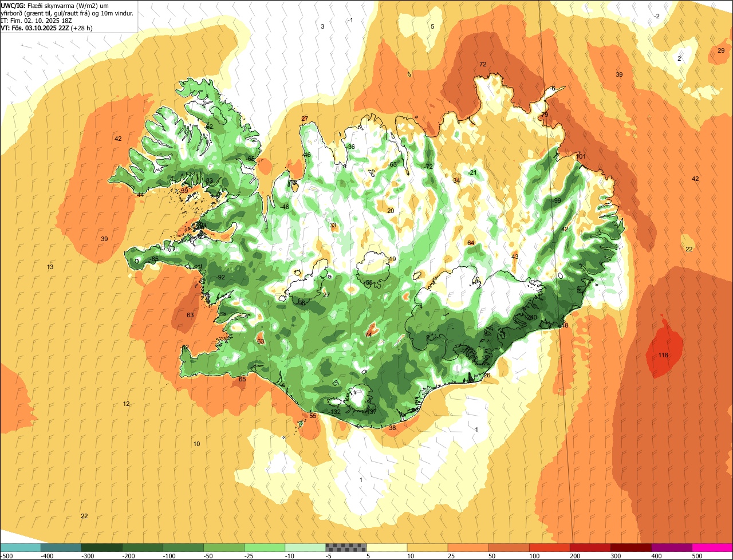Click the -63 value in northern Iceland

click(392, 164)
